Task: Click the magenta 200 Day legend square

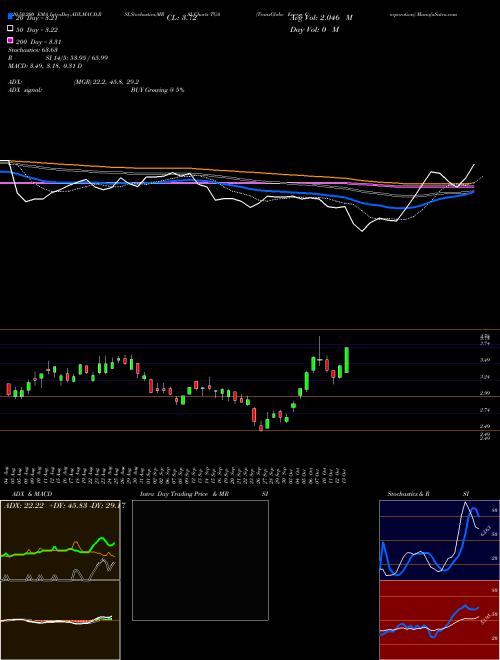Action: [10, 40]
